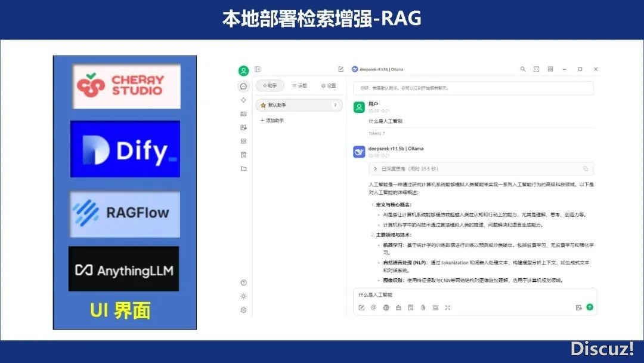Open the deepseek-r1:1.5b model selector in header
This screenshot has height=363, width=644.
(378, 69)
